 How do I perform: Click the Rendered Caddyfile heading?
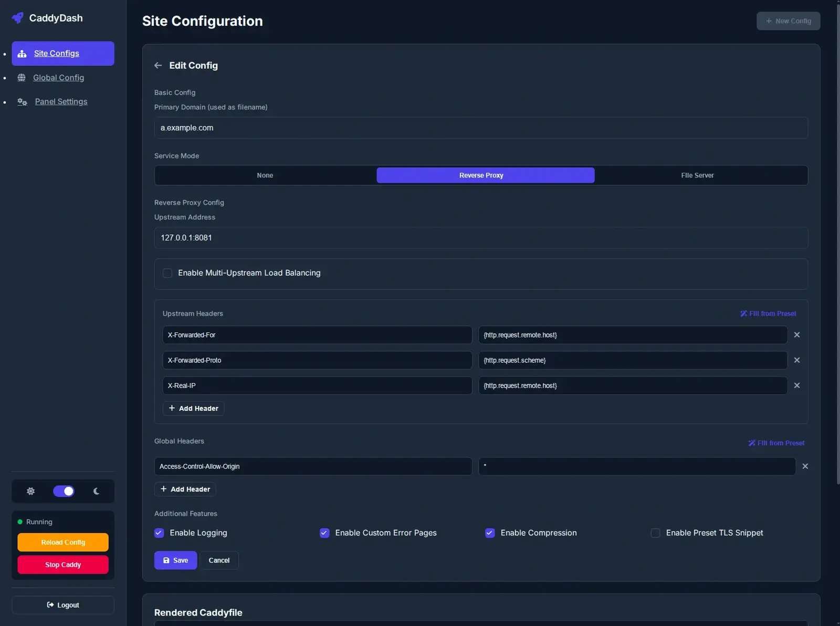pos(198,613)
